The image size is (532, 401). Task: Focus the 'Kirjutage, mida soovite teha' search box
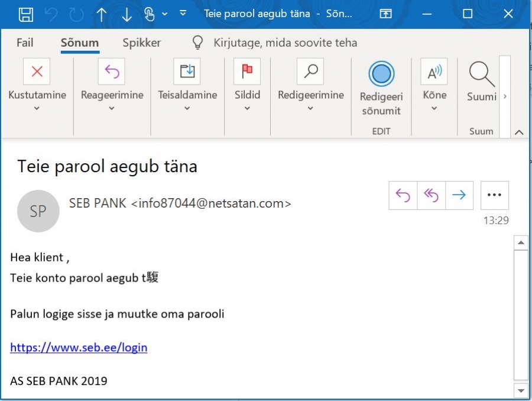tap(285, 43)
